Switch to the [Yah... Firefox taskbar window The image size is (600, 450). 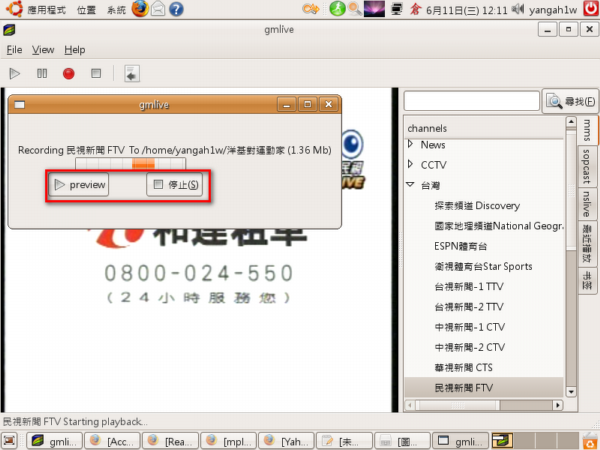(286, 441)
